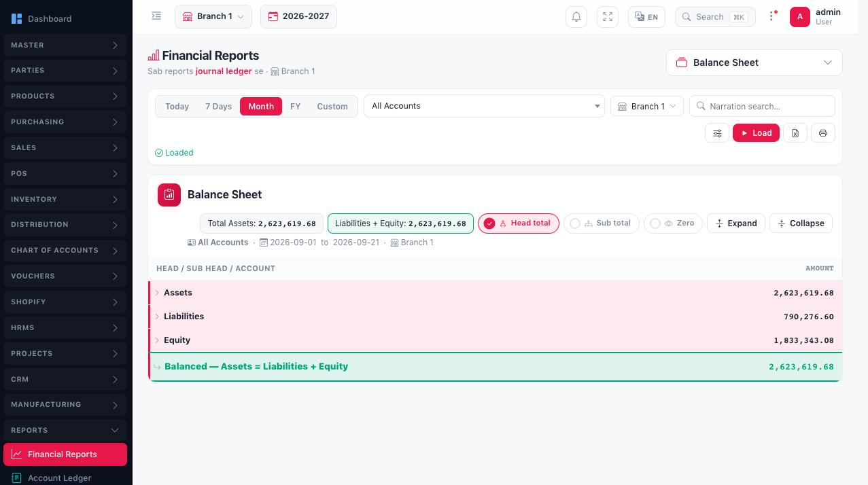Expand the VOUCHERS sidebar section
868x485 pixels.
click(65, 276)
